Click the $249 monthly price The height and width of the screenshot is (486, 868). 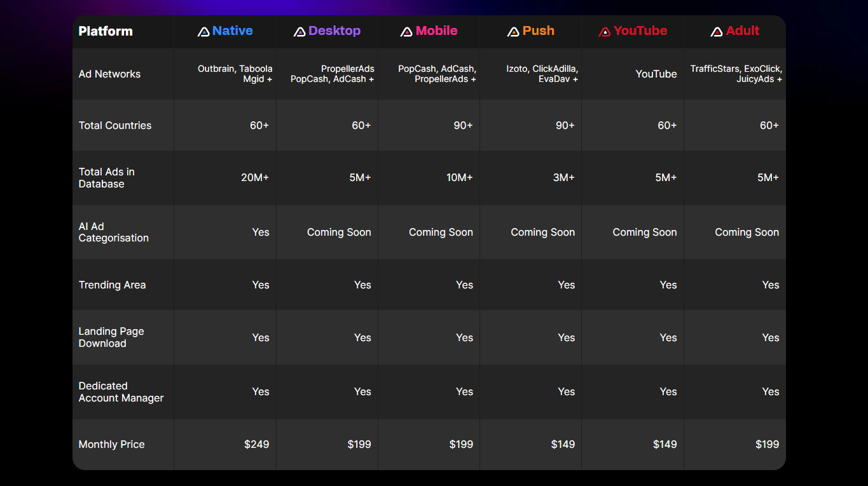click(256, 444)
